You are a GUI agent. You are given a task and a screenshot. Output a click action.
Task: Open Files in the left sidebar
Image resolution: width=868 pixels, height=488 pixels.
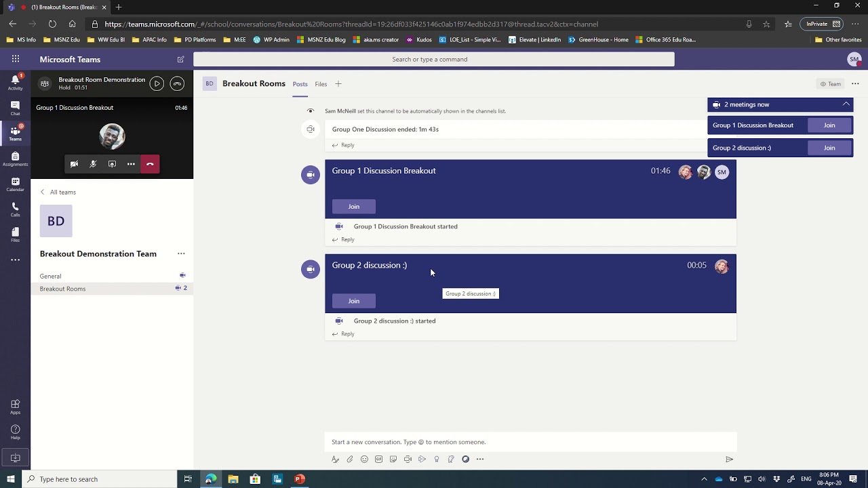coord(15,234)
